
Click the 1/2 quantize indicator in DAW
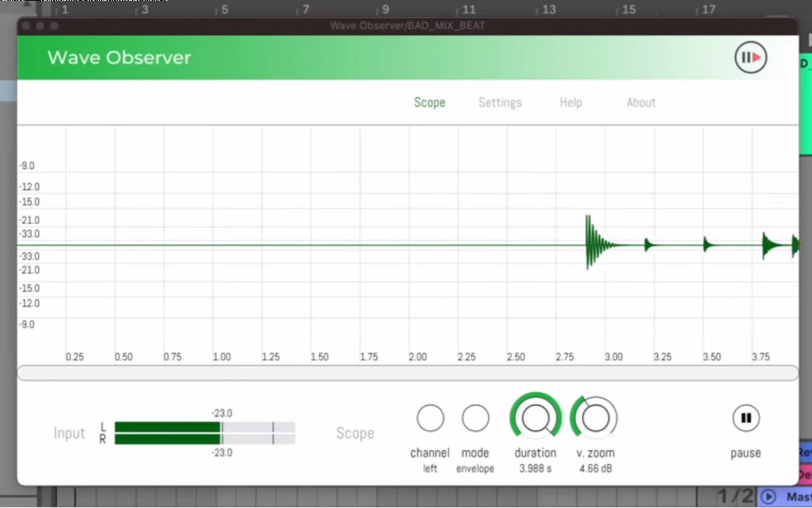tap(735, 497)
